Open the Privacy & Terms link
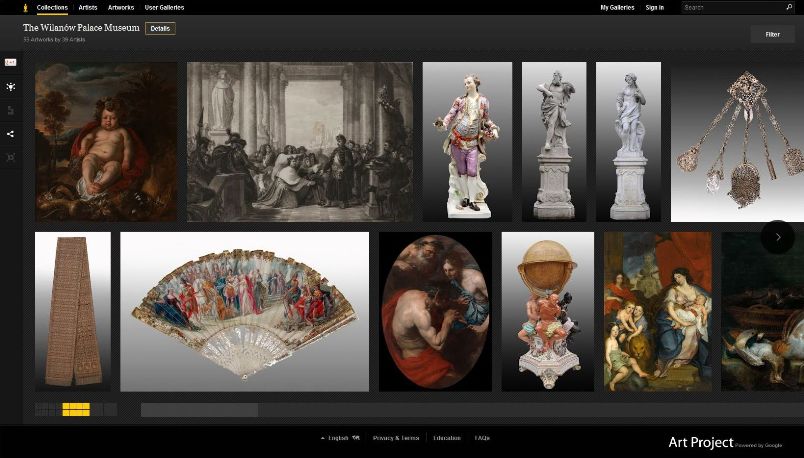Viewport: 804px width, 458px height. coord(396,438)
